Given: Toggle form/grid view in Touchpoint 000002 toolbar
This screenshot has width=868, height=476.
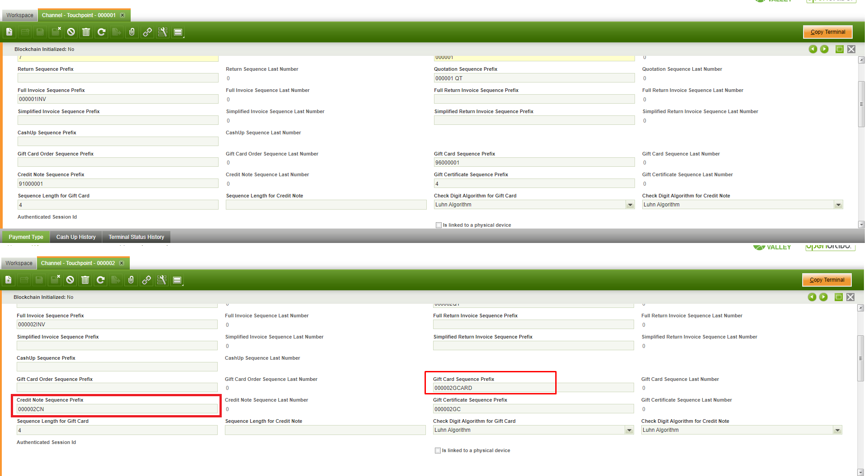Looking at the screenshot, I should tap(177, 280).
